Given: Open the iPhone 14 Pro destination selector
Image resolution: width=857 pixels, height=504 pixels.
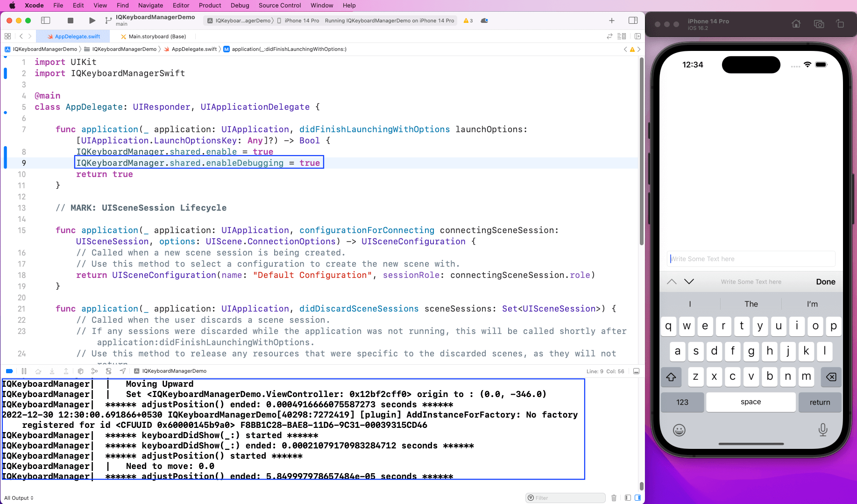Looking at the screenshot, I should click(301, 21).
